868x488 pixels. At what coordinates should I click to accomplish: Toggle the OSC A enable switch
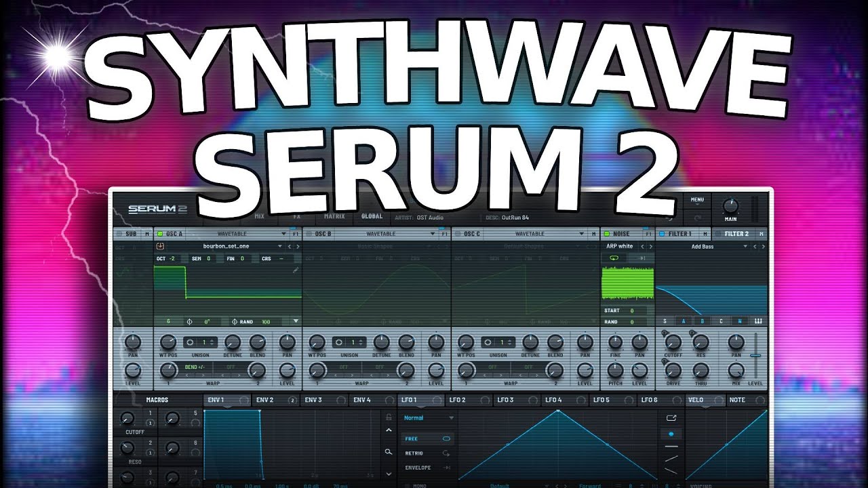point(161,233)
